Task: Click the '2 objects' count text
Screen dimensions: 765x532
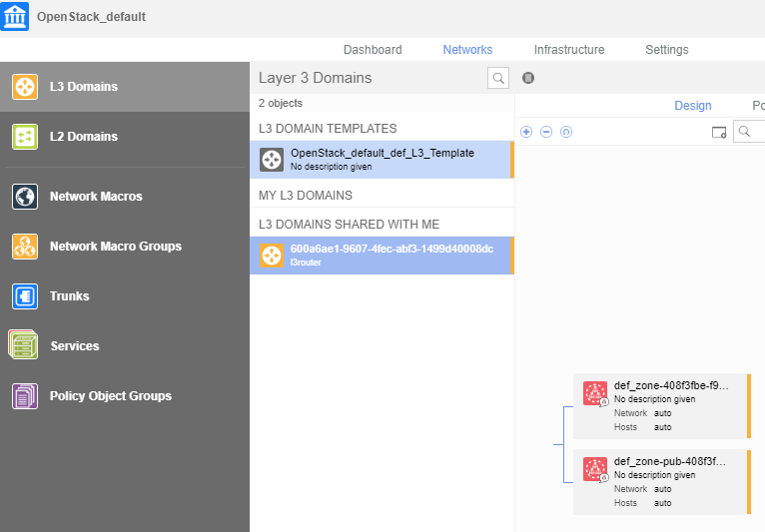Action: click(x=281, y=104)
